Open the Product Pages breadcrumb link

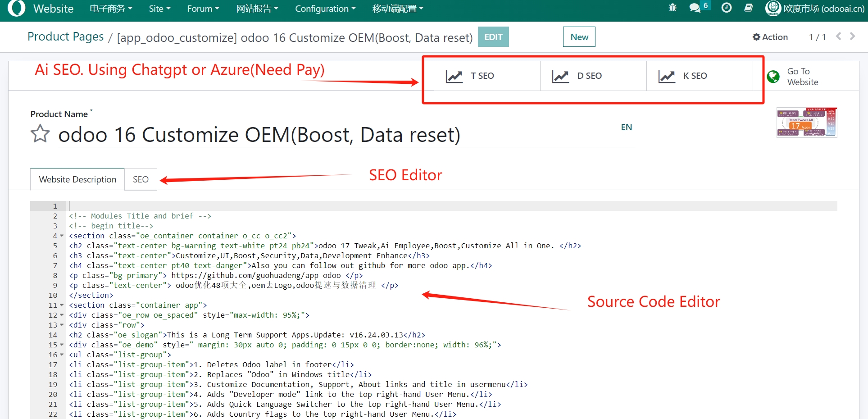point(66,36)
